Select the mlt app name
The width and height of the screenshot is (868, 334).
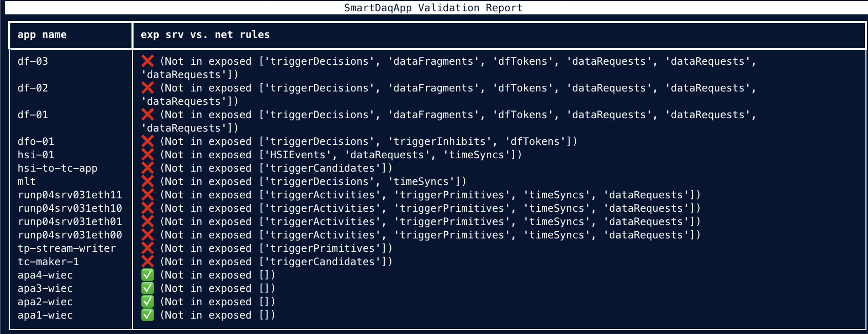(27, 181)
